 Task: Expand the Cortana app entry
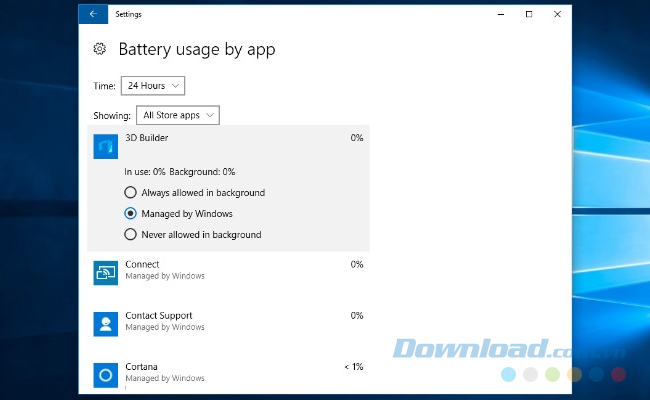click(228, 372)
